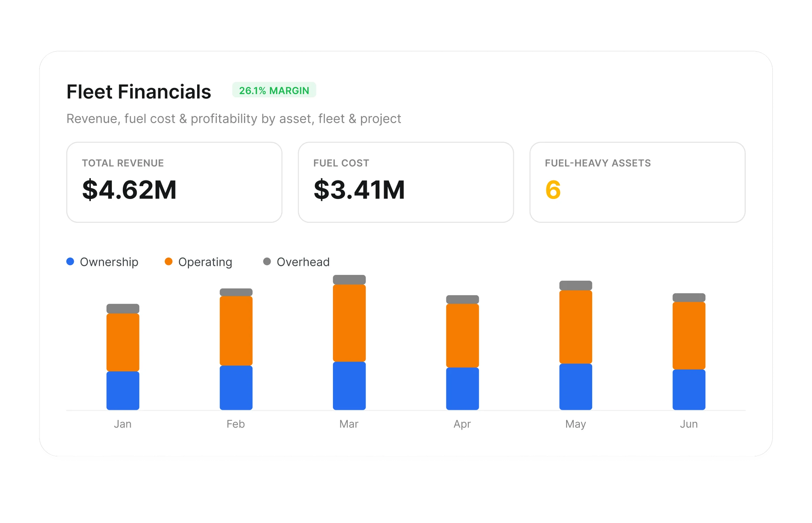Click the Feb axis label
The height and width of the screenshot is (523, 812).
tap(236, 424)
